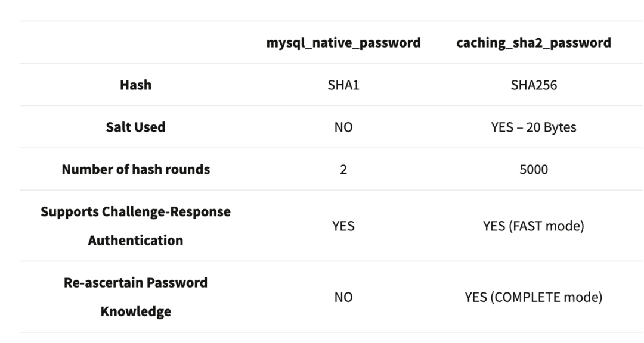Image resolution: width=644 pixels, height=343 pixels.
Task: Select the 5000 hash rounds cell
Action: pyautogui.click(x=534, y=170)
